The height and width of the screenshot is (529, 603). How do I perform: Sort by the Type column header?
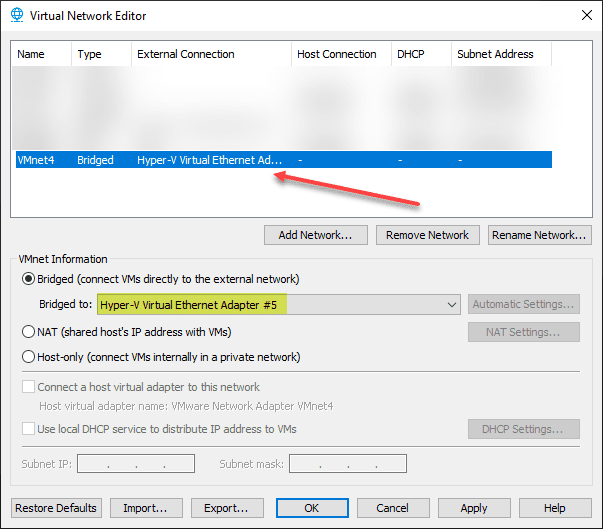click(x=102, y=54)
